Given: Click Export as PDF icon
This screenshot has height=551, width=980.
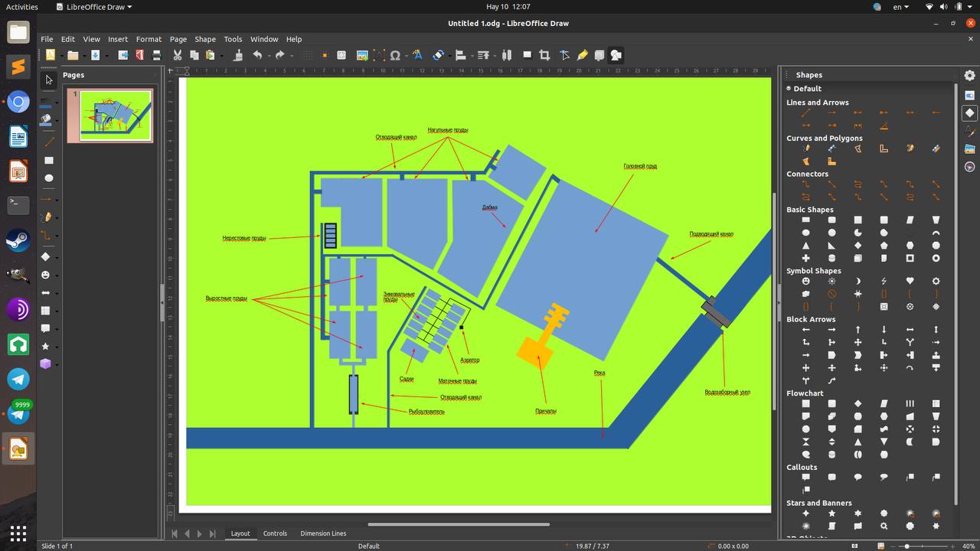Looking at the screenshot, I should pyautogui.click(x=139, y=55).
